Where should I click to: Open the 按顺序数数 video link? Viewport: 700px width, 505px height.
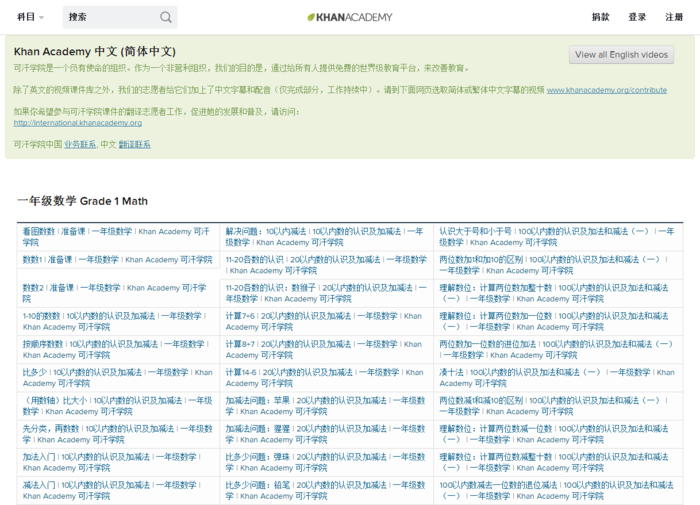[x=116, y=349]
